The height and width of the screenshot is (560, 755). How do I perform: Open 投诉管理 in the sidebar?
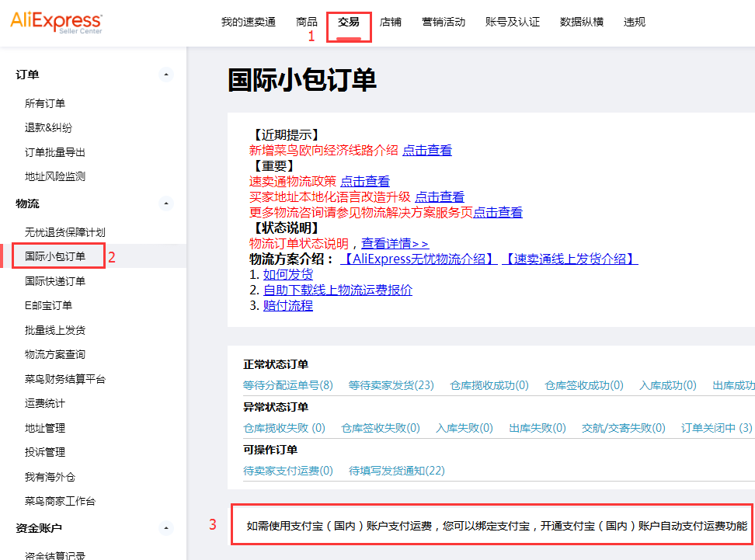[45, 452]
